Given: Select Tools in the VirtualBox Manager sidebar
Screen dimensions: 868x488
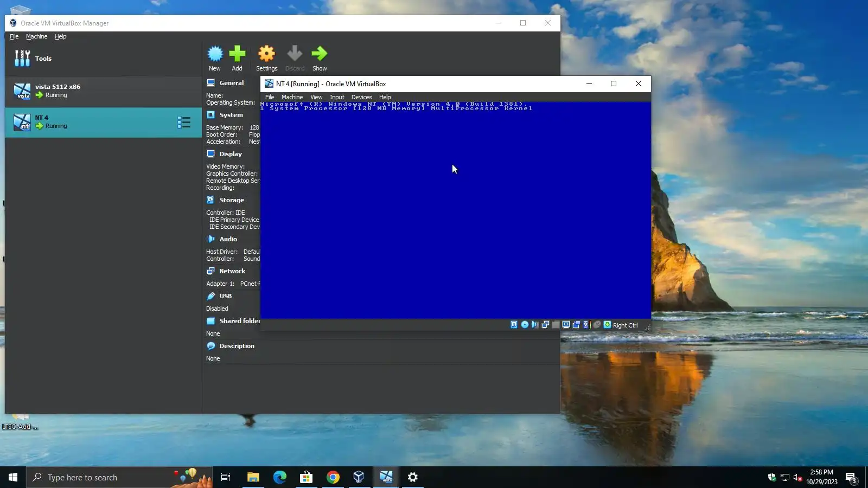Looking at the screenshot, I should [103, 59].
